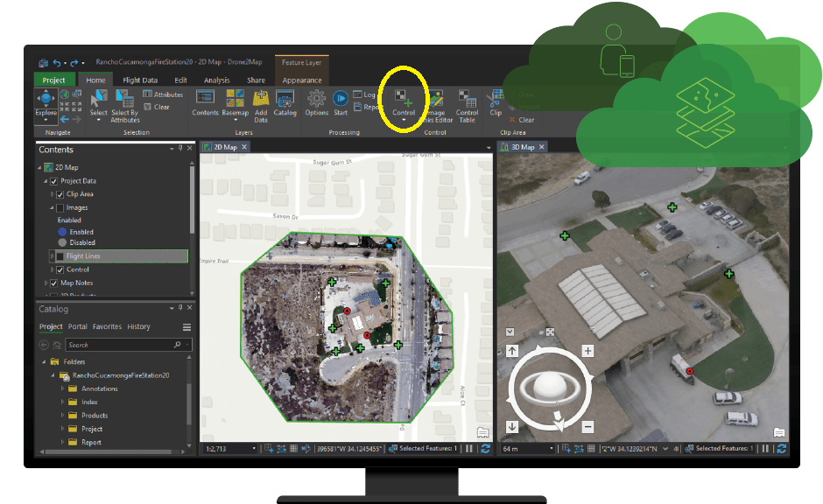Open the Contents pane from the ribbon
The width and height of the screenshot is (823, 504).
coord(205,102)
